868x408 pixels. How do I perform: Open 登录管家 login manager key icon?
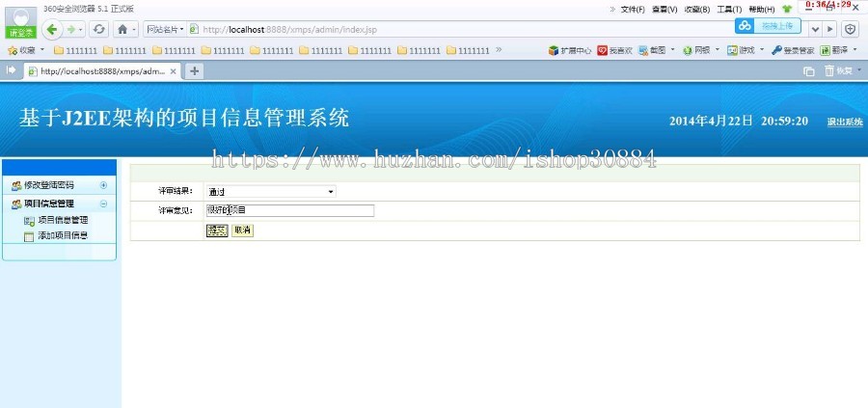pos(793,50)
